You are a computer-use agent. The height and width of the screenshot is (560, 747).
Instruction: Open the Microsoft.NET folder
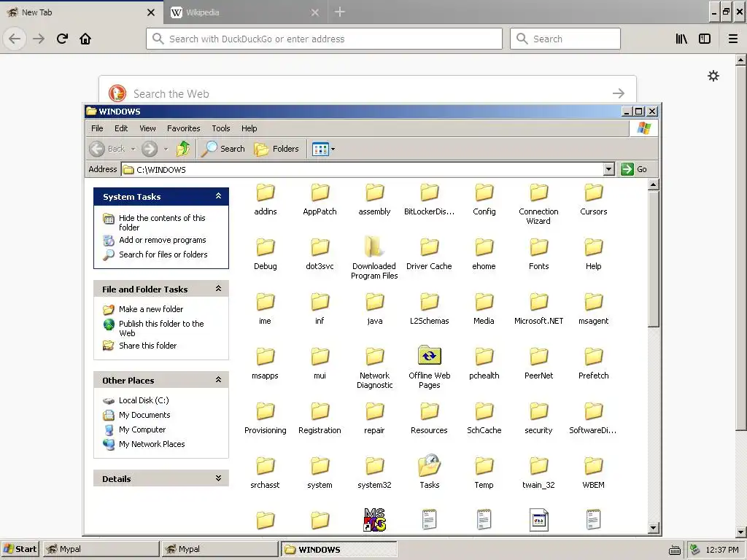click(x=539, y=308)
